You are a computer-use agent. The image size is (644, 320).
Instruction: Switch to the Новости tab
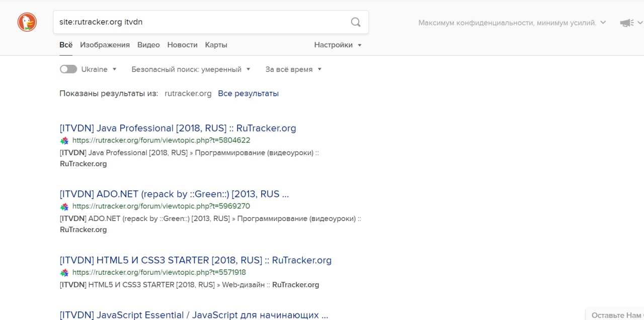click(x=182, y=45)
